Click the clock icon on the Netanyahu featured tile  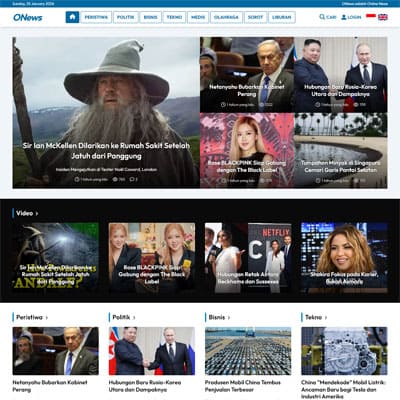point(223,105)
